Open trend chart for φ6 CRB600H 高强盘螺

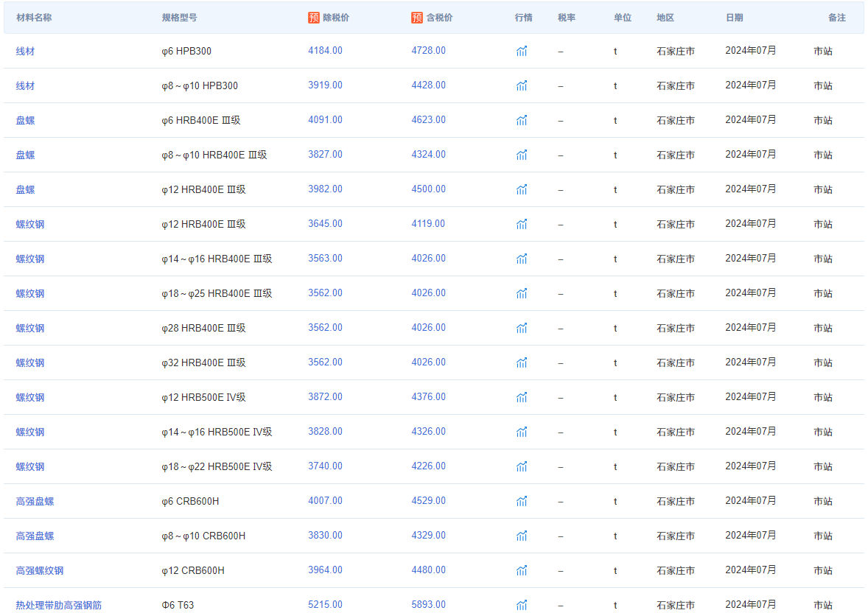[x=522, y=501]
